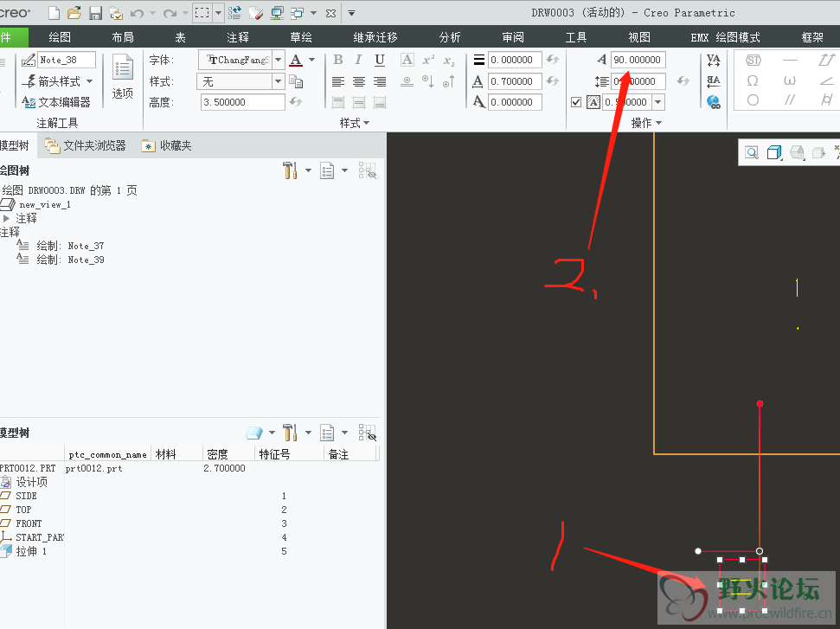Viewport: 840px width, 629px height.
Task: Align text left
Action: [x=338, y=81]
